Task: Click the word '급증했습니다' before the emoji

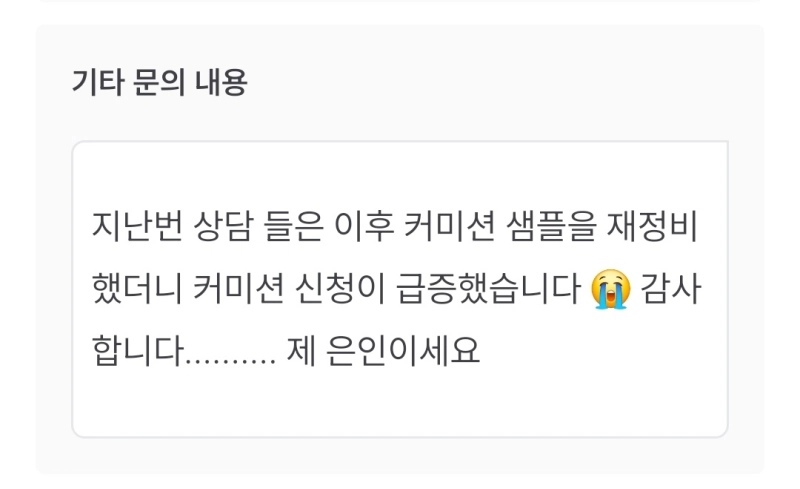Action: coord(488,289)
